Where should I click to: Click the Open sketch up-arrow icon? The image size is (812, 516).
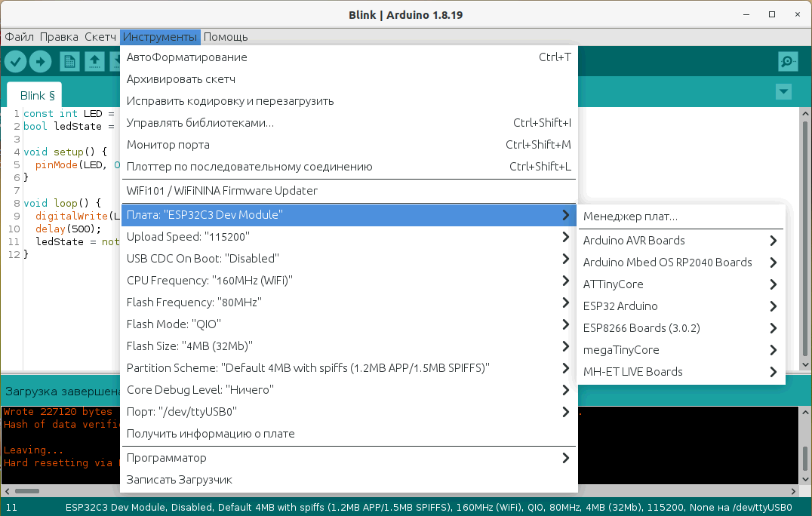94,62
